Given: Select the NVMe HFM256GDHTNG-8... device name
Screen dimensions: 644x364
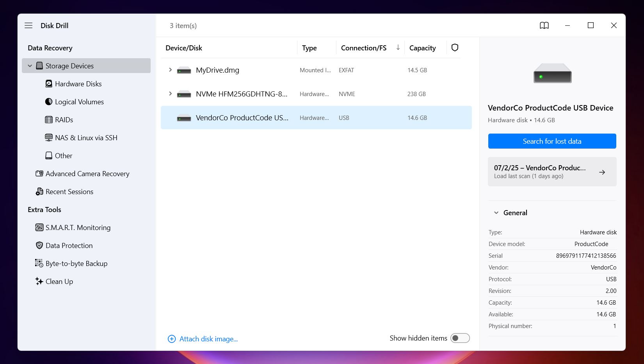Looking at the screenshot, I should pos(242,94).
